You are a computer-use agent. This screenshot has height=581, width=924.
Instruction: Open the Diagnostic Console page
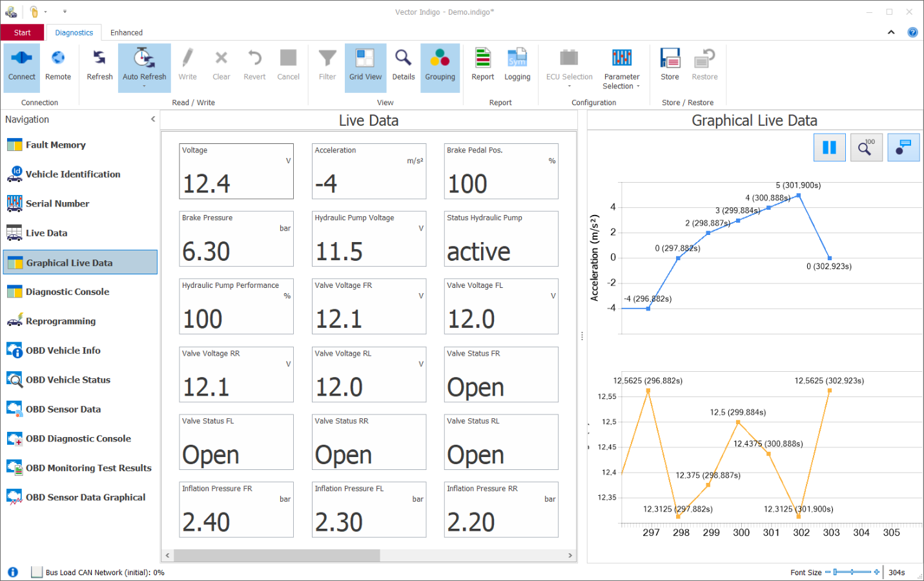pyautogui.click(x=80, y=292)
